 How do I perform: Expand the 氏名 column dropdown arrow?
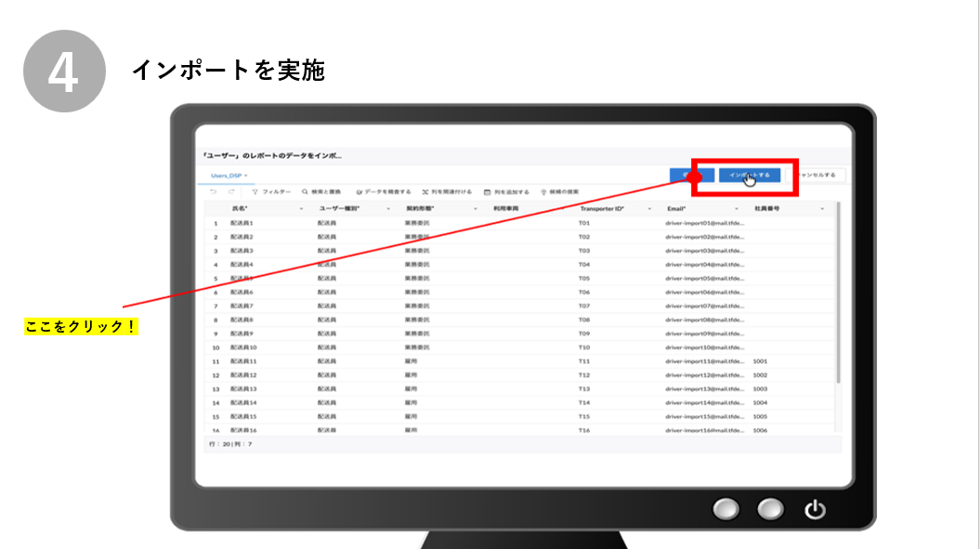click(302, 210)
